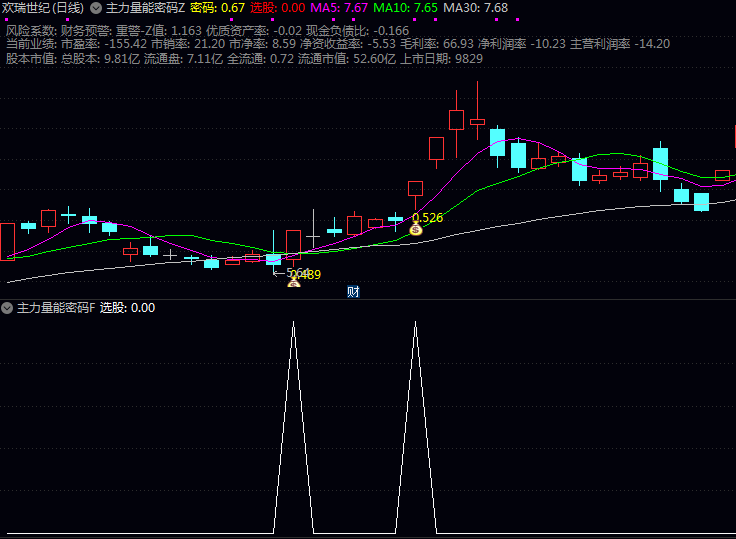Select the MA30: 7.68 legend label
Image resolution: width=736 pixels, height=539 pixels.
pyautogui.click(x=475, y=8)
